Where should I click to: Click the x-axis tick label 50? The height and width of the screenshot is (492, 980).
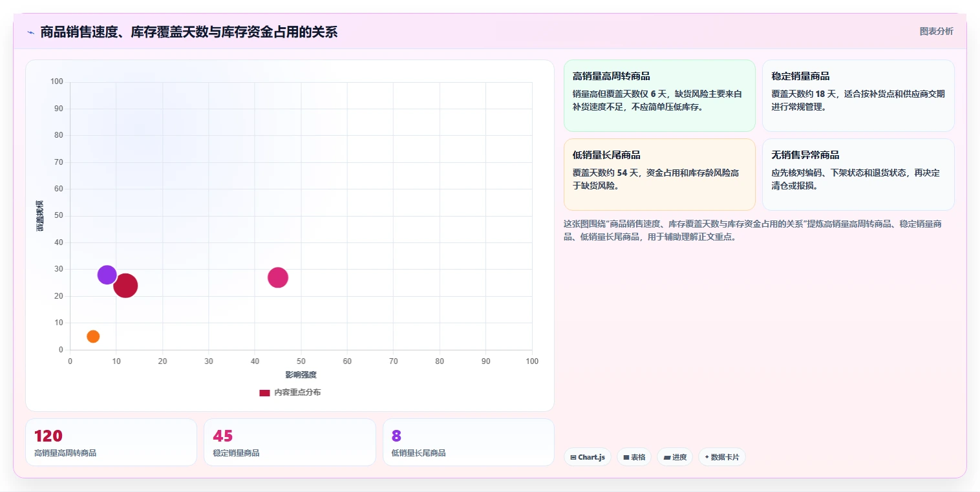coord(301,361)
